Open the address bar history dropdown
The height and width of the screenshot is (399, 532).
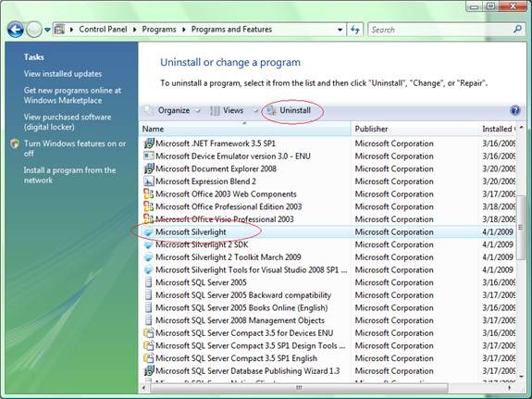(x=340, y=30)
